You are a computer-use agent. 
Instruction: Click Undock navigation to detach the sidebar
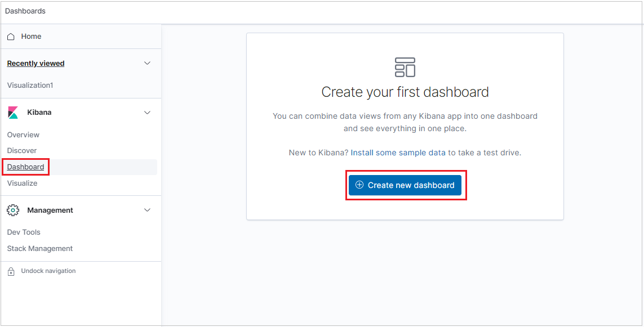50,271
